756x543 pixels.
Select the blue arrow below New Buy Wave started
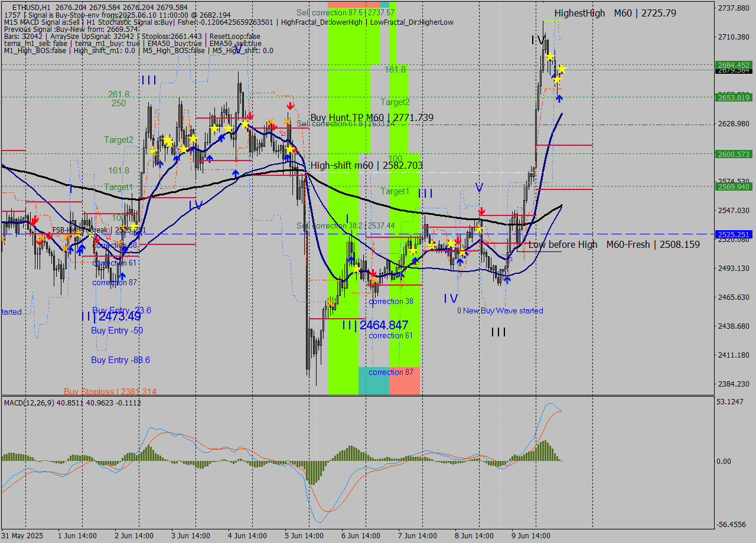(507, 279)
